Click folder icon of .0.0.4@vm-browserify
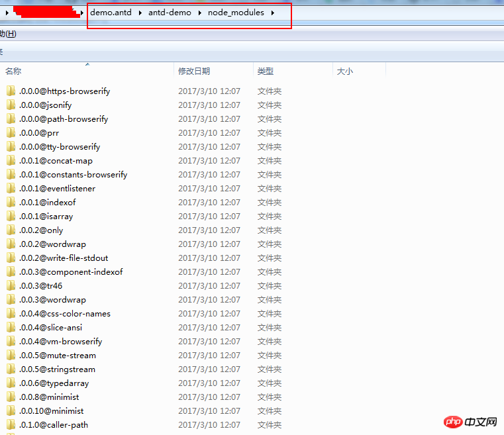 pos(11,341)
